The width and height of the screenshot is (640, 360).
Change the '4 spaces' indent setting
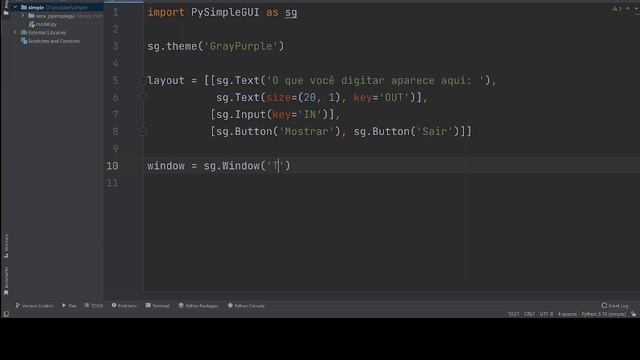tap(567, 314)
